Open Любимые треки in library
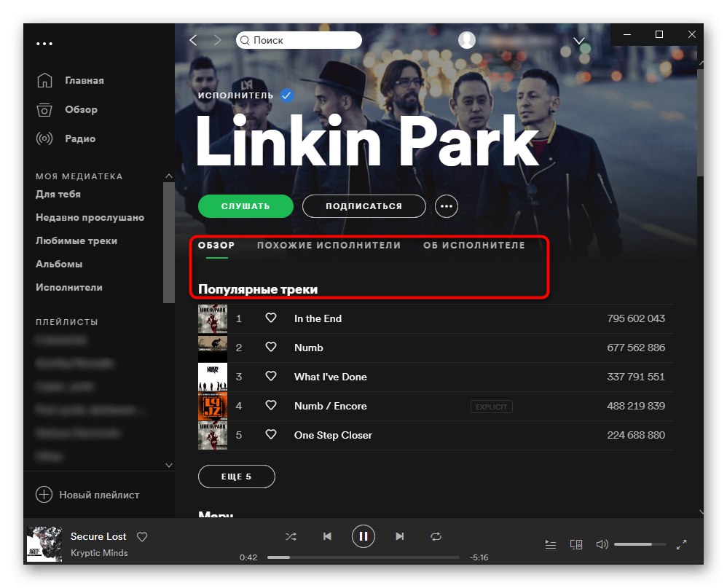 (x=76, y=240)
